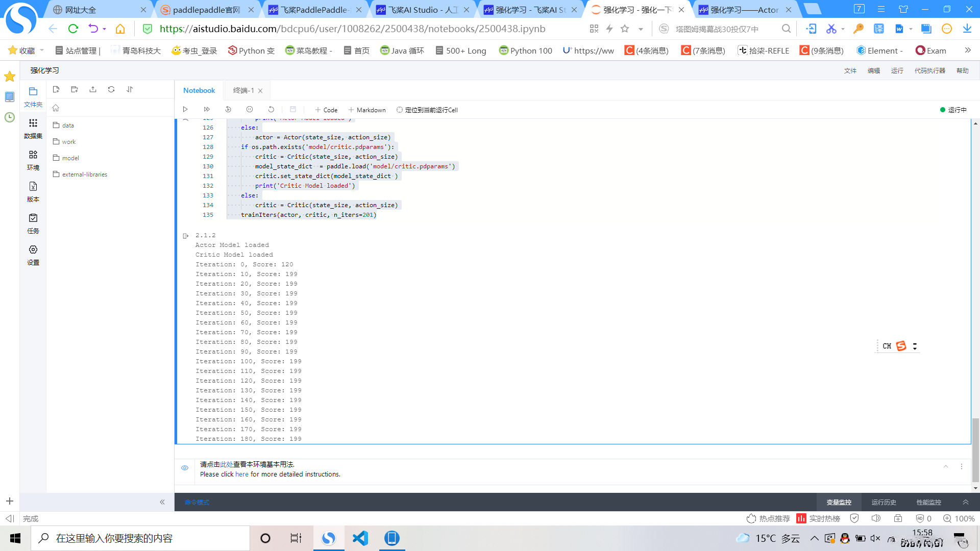This screenshot has height=551, width=980.
Task: Open the 数据集 dataset sidebar panel
Action: (33, 128)
